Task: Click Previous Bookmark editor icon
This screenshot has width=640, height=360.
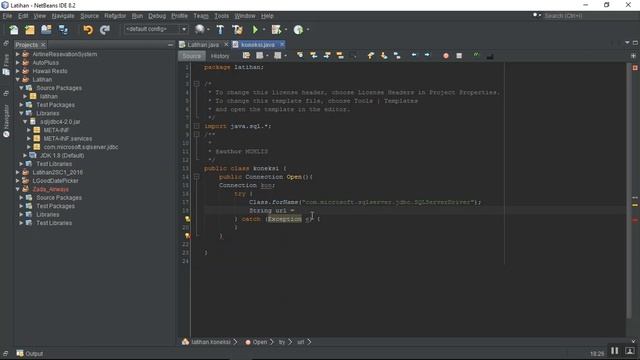Action: coord(371,56)
